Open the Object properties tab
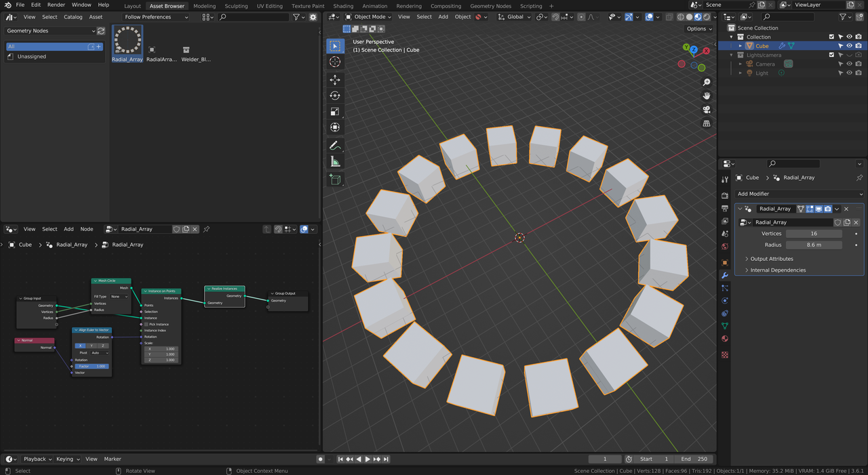Image resolution: width=868 pixels, height=475 pixels. (725, 262)
